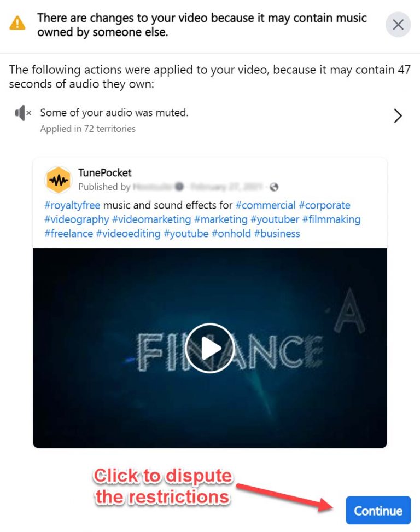Image resolution: width=420 pixels, height=532 pixels.
Task: Click the muted speaker icon
Action: 22,112
